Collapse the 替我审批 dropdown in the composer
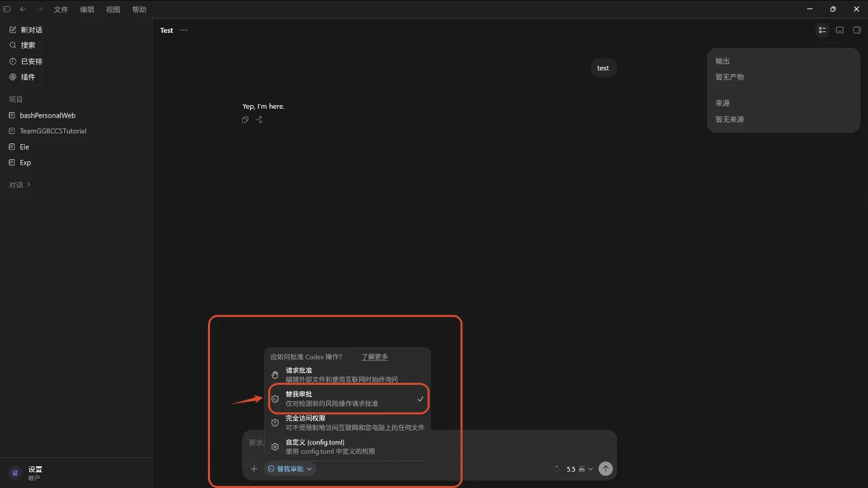The width and height of the screenshot is (868, 488). click(x=290, y=469)
